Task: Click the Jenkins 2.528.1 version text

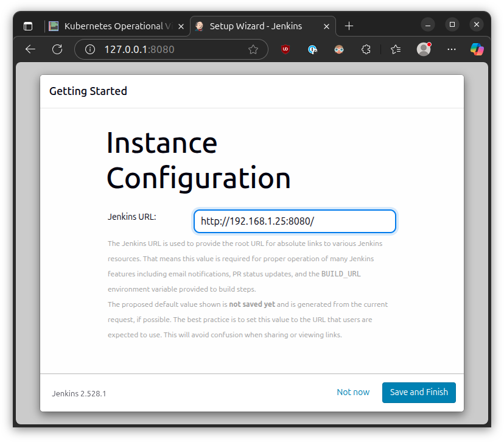Action: (79, 393)
